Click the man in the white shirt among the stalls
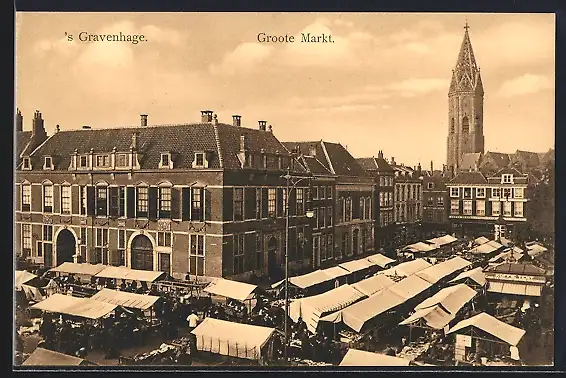 (192, 320)
